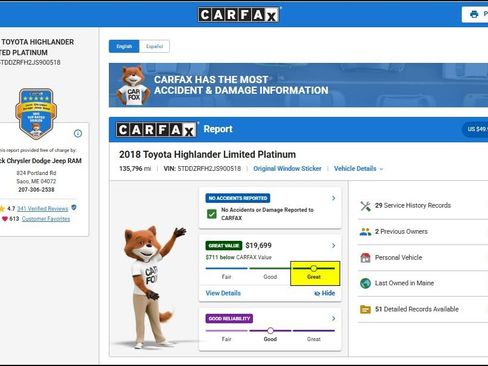Click Hide with the eye icon
Viewport: 488px width, 366px height.
[x=324, y=293]
